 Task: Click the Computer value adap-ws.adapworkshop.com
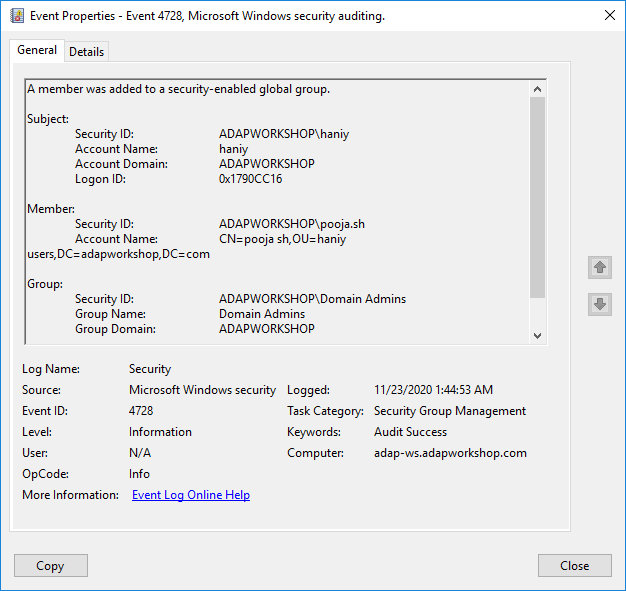pos(450,453)
